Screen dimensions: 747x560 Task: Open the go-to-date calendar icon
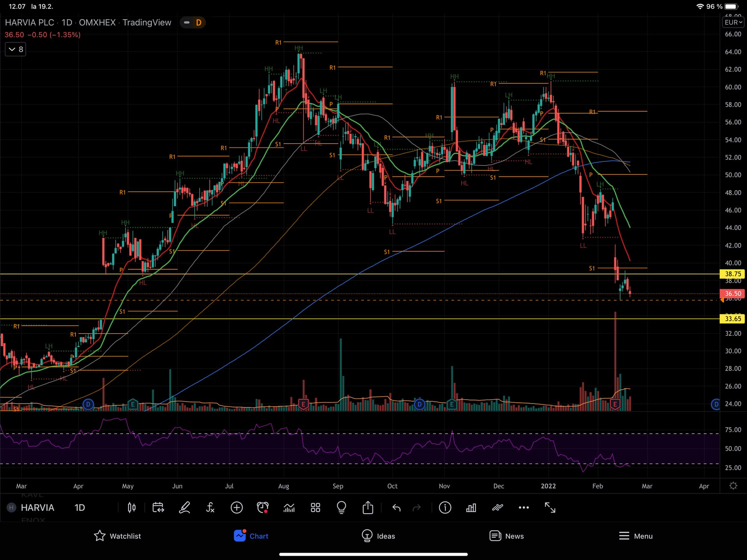pos(158,507)
